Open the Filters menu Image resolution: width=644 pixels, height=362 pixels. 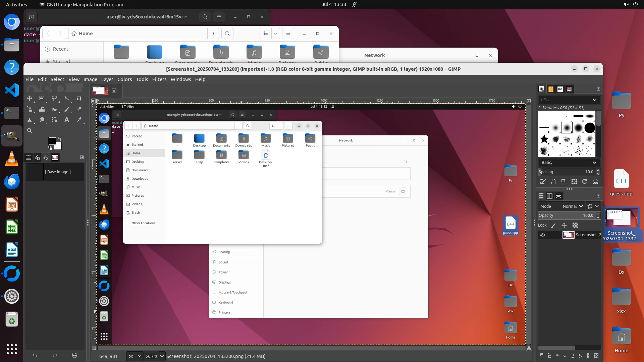pos(159,79)
